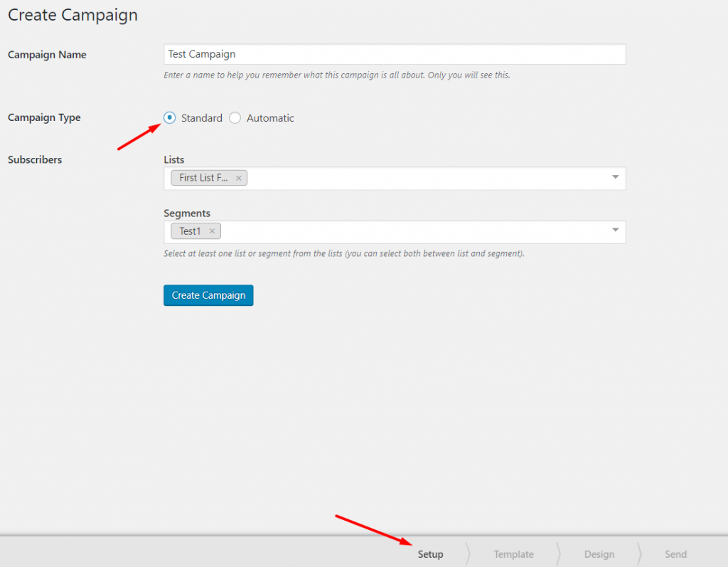Click the "Enter a name to help you remember" hint
728x567 pixels.
click(x=336, y=75)
